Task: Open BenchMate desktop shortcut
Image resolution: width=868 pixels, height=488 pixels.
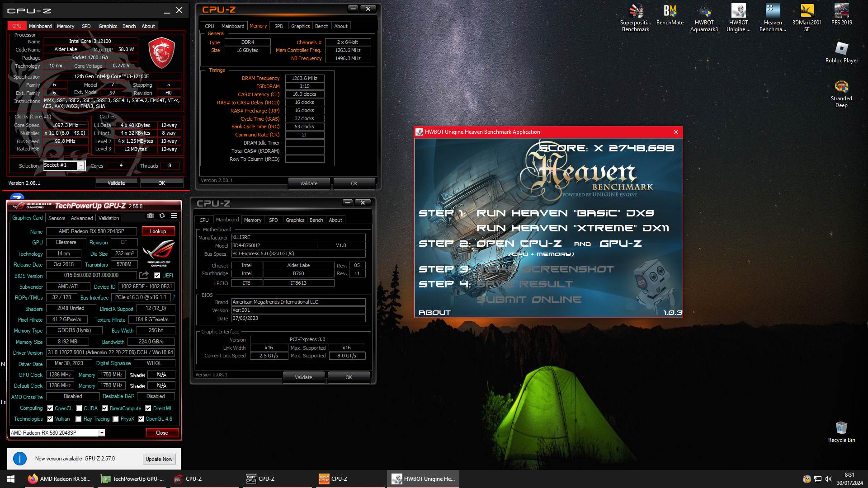Action: [670, 15]
